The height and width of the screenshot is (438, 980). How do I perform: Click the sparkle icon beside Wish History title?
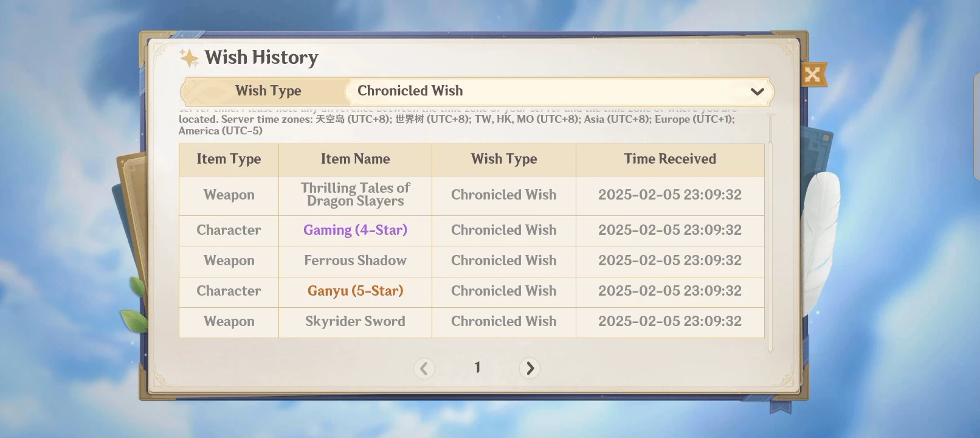pyautogui.click(x=189, y=57)
